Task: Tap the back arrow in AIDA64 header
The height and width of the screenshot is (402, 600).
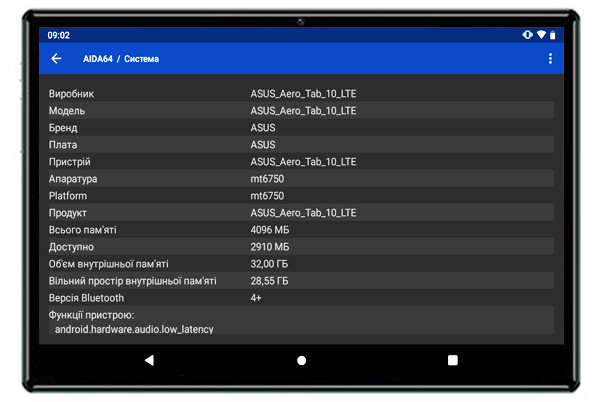Action: click(x=56, y=59)
